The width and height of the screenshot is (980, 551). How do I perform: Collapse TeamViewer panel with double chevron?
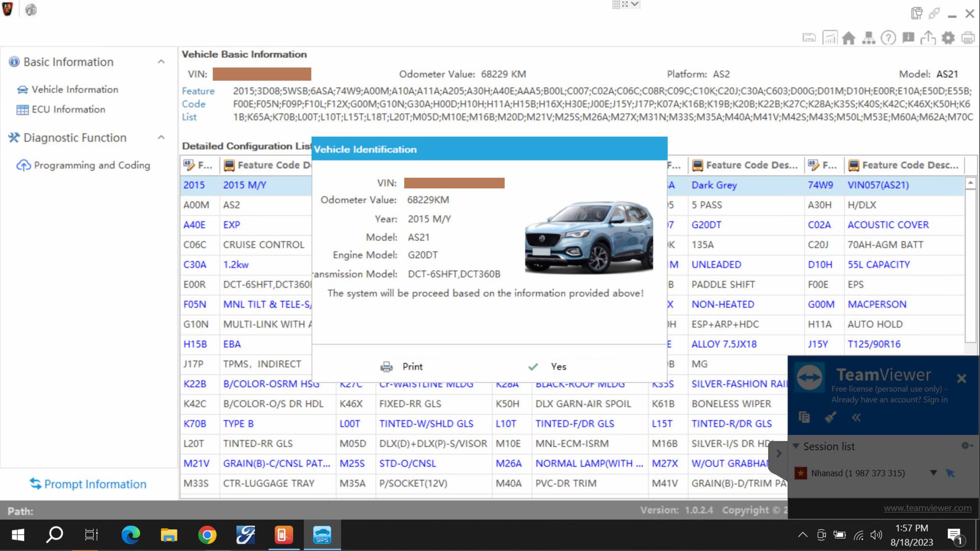(856, 418)
